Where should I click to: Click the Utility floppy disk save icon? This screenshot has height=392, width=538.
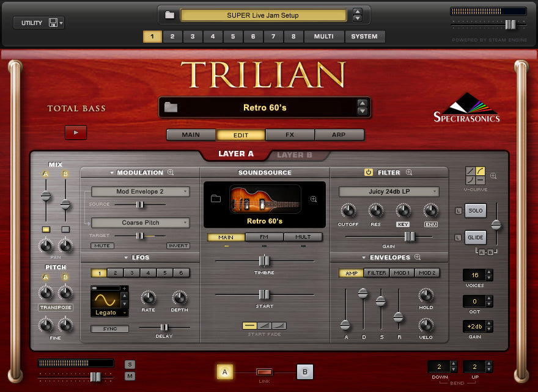pos(53,23)
